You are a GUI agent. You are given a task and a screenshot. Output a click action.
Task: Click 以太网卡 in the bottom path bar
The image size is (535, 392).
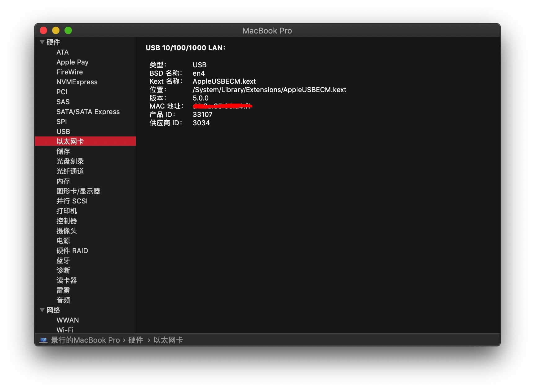[x=168, y=340]
